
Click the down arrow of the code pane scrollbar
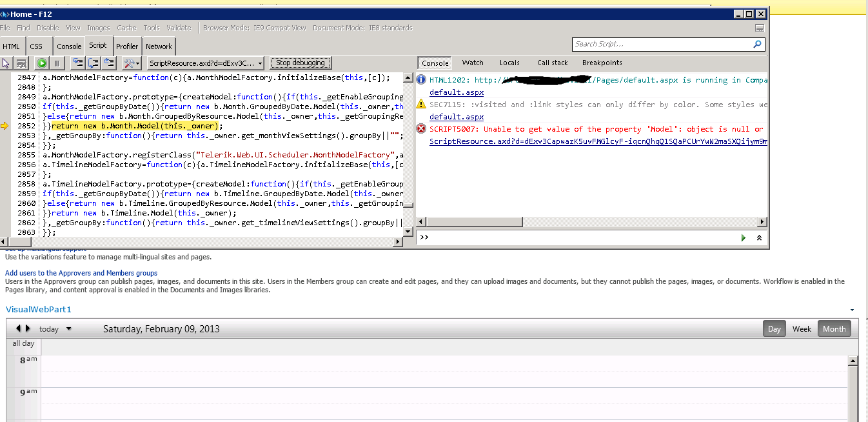pyautogui.click(x=408, y=232)
